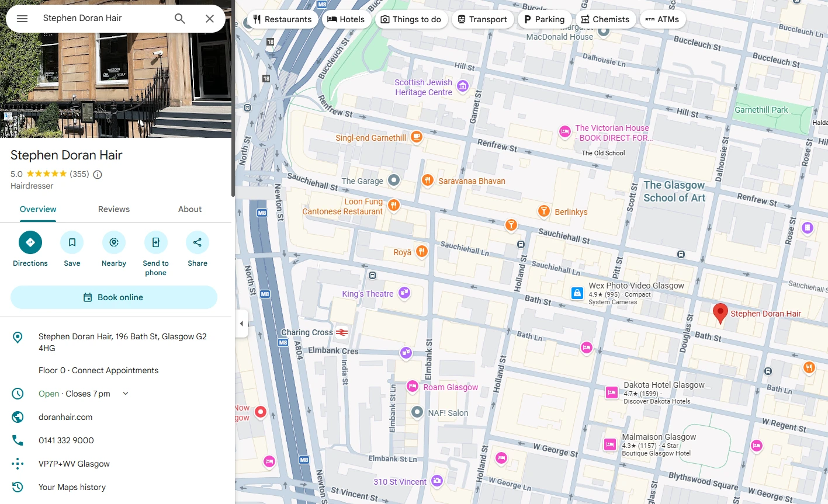828x504 pixels.
Task: Expand opening hours chevron
Action: click(x=126, y=394)
